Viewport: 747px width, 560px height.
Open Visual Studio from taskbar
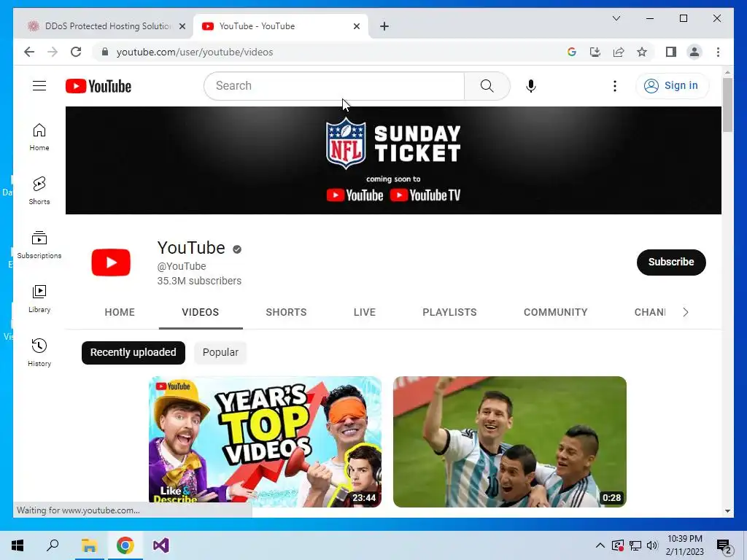tap(161, 545)
